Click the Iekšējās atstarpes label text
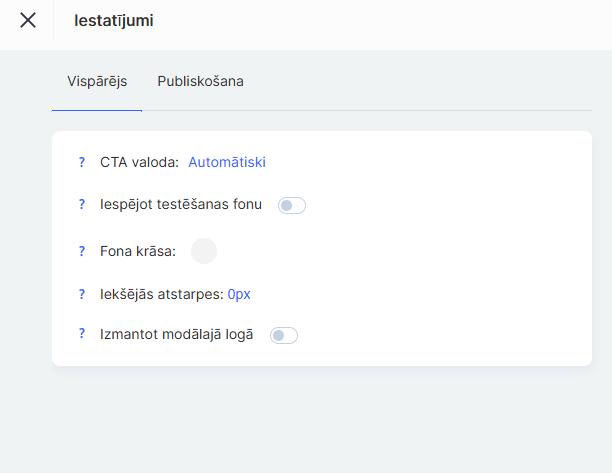Viewport: 612px width, 473px height. [161, 294]
